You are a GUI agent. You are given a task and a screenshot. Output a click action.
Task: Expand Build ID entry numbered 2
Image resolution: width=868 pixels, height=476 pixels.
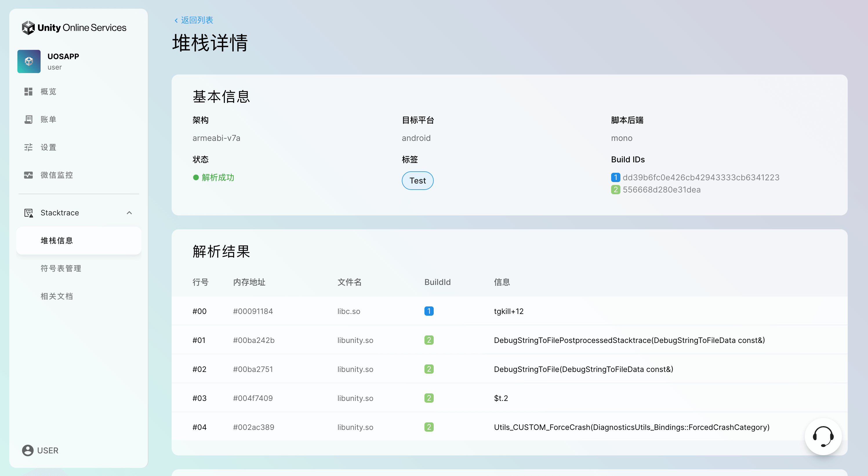coord(615,190)
